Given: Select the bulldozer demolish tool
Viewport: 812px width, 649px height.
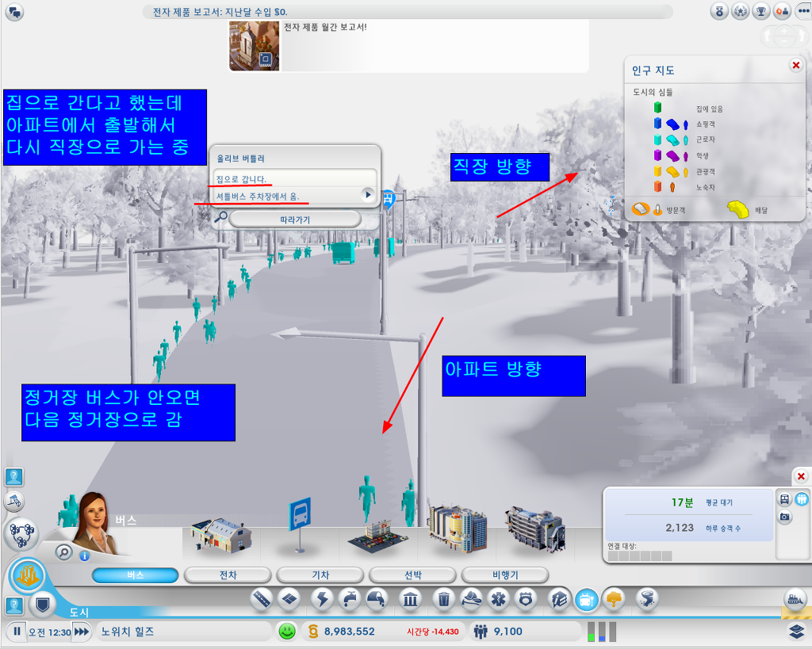Looking at the screenshot, I should click(x=794, y=599).
